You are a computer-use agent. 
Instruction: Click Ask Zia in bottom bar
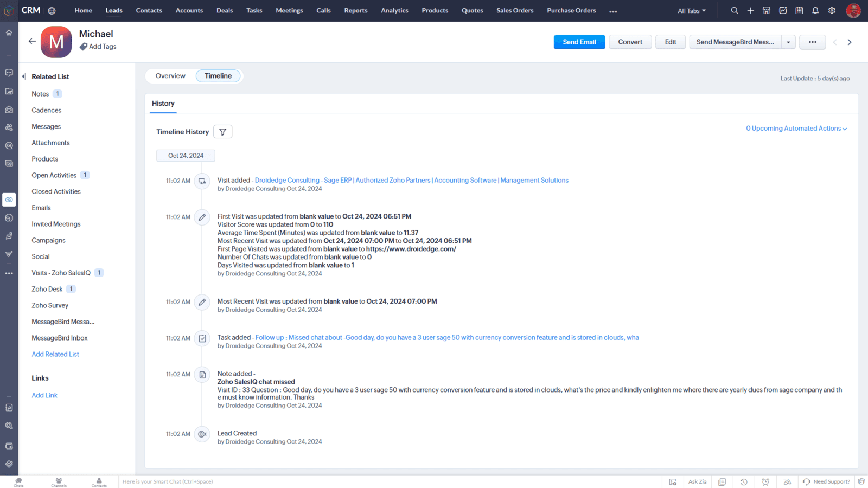pos(697,481)
